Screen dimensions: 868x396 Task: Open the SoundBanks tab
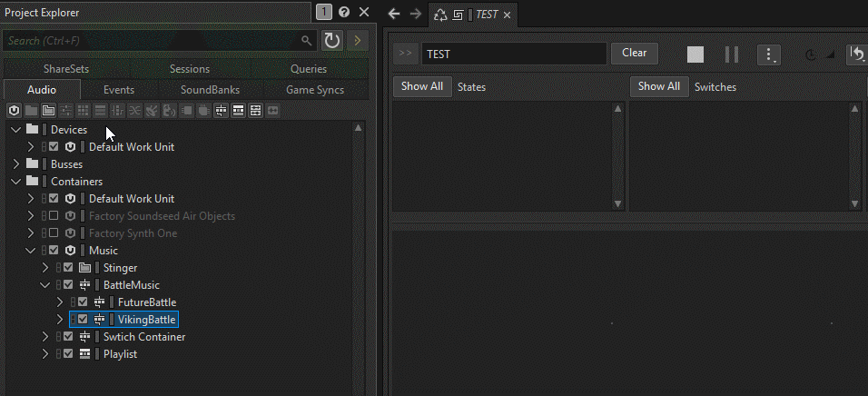coord(211,90)
